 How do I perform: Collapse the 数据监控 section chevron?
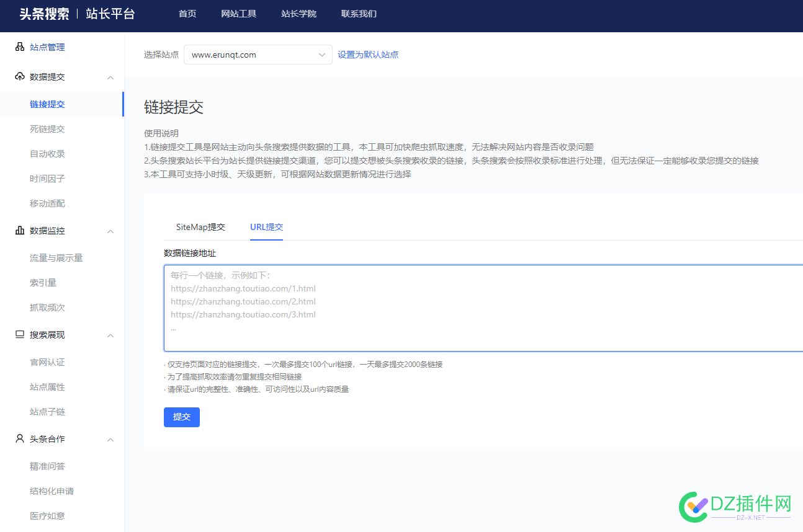[110, 231]
